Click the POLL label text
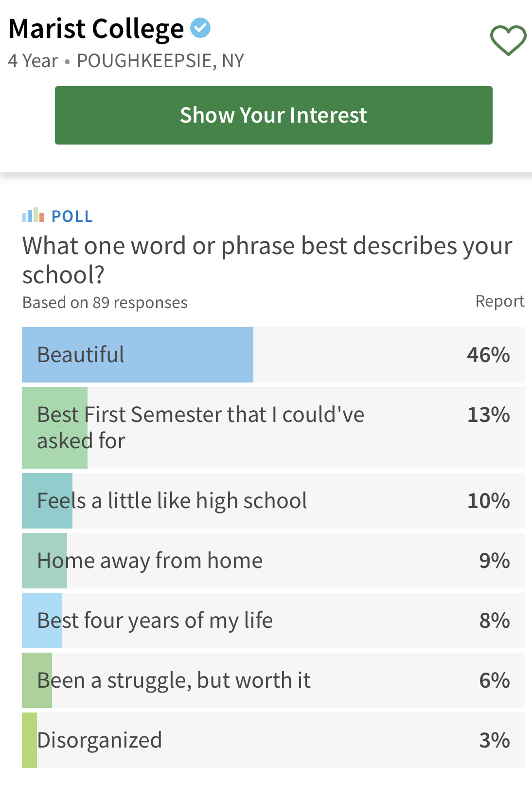This screenshot has width=532, height=786. (72, 216)
